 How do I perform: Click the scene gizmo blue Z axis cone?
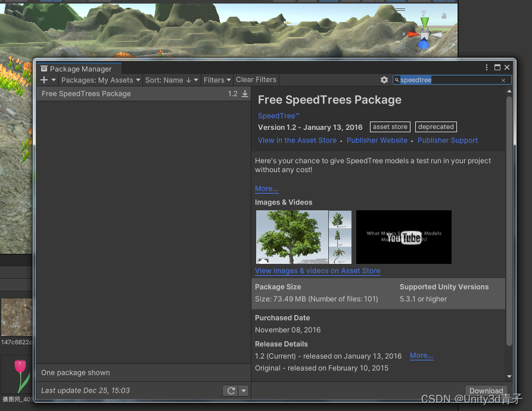424,43
